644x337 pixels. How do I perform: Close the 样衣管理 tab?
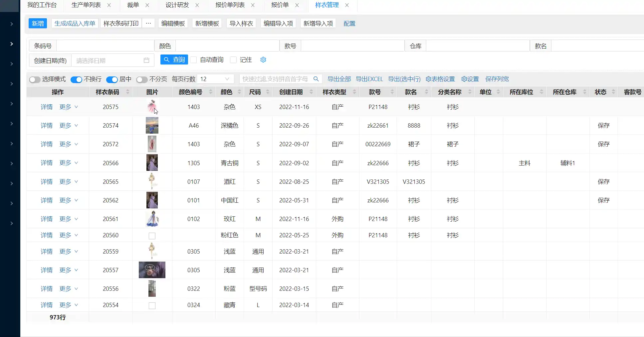(347, 5)
